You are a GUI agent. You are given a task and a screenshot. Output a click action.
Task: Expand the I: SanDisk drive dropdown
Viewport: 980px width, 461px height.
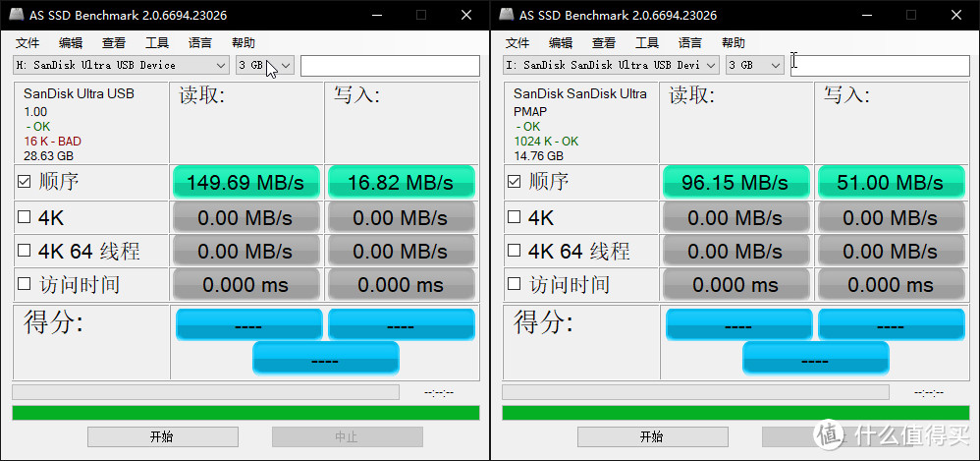pos(611,65)
